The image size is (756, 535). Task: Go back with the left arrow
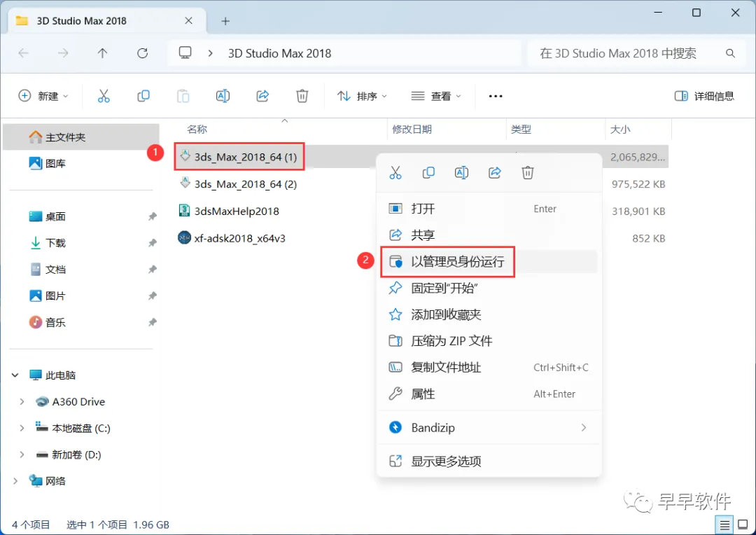(x=23, y=53)
